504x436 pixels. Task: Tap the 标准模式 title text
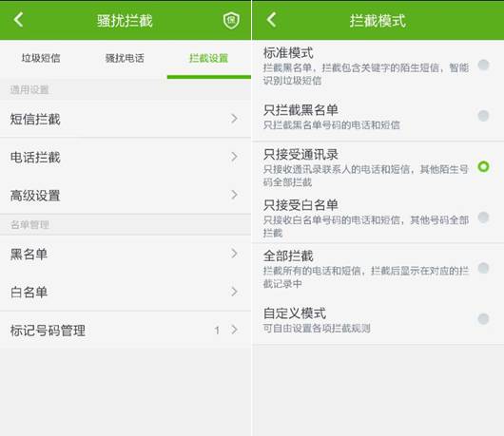(x=288, y=53)
